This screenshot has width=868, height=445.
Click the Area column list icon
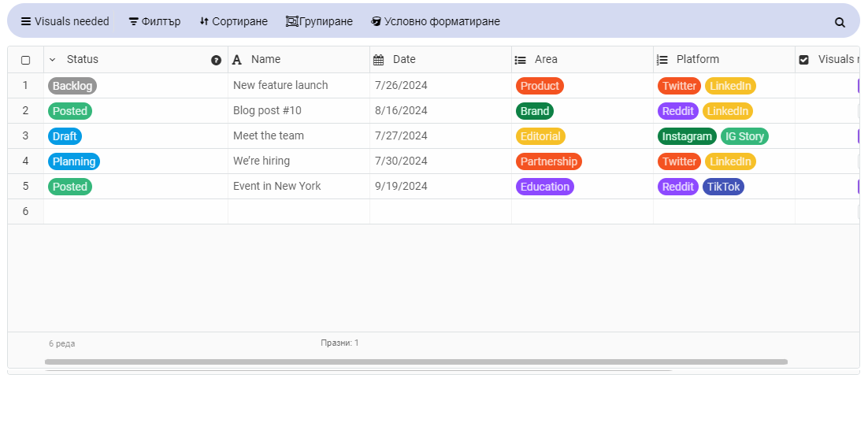click(x=521, y=60)
